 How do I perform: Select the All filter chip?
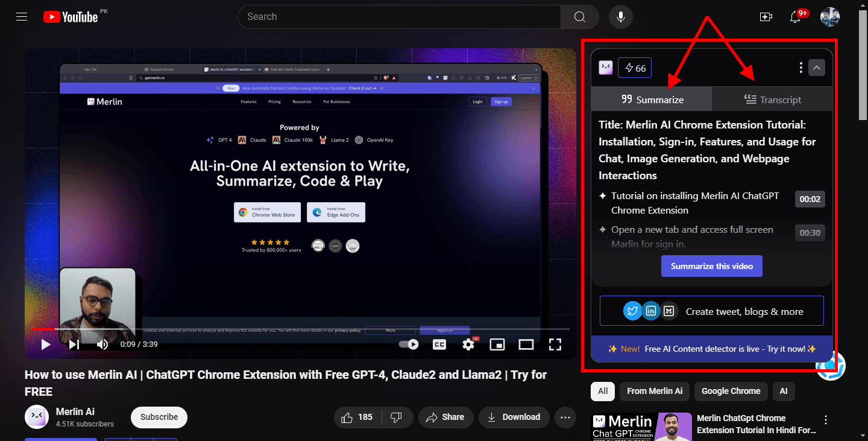pos(603,391)
